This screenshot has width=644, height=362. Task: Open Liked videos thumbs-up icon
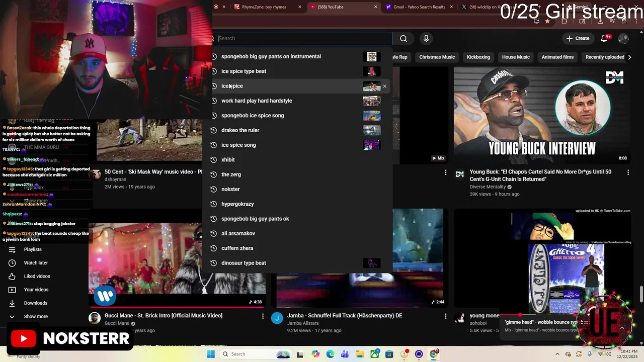12,276
